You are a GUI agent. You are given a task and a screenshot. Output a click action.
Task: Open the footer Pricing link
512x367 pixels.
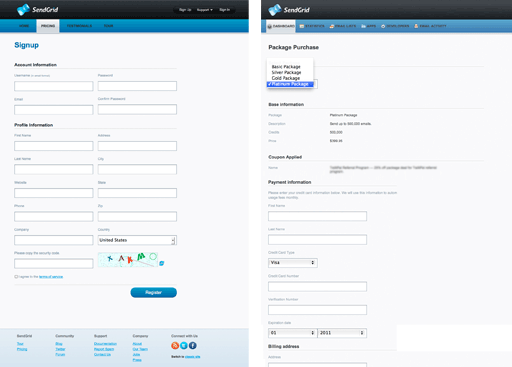tap(22, 349)
